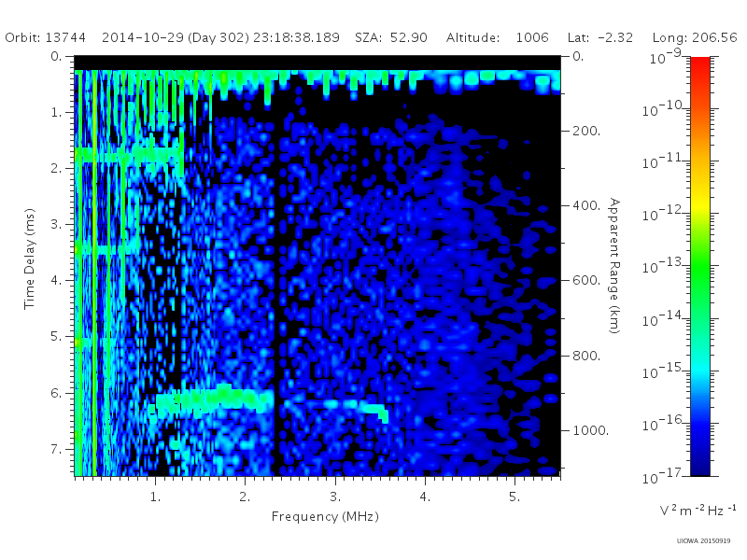This screenshot has height=560, width=747.
Task: Click the dark blue bottom of the color bar
Action: (x=700, y=464)
